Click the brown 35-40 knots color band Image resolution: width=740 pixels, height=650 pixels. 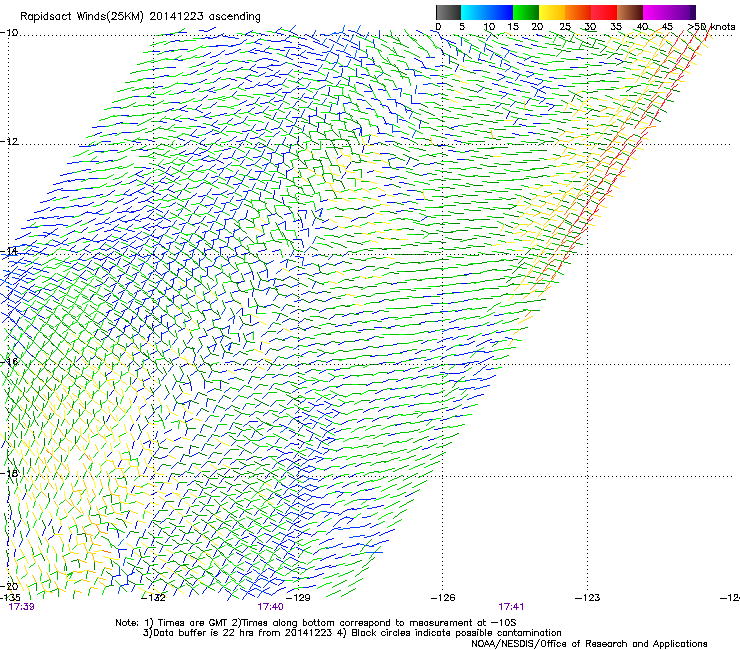(630, 12)
